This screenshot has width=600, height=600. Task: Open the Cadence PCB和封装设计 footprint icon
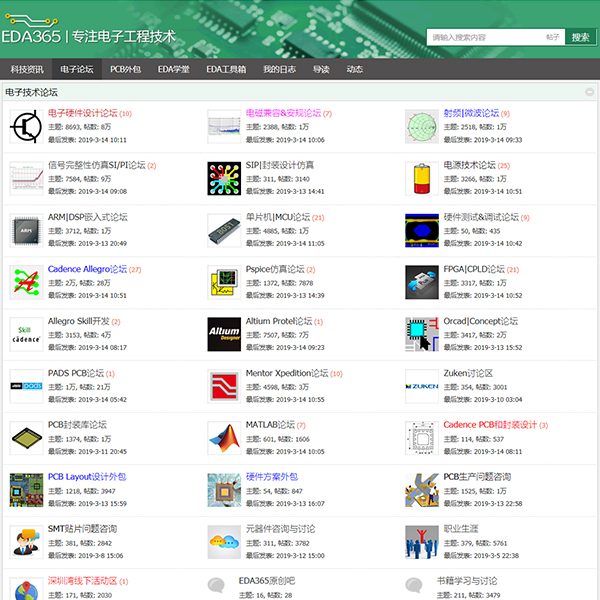422,439
